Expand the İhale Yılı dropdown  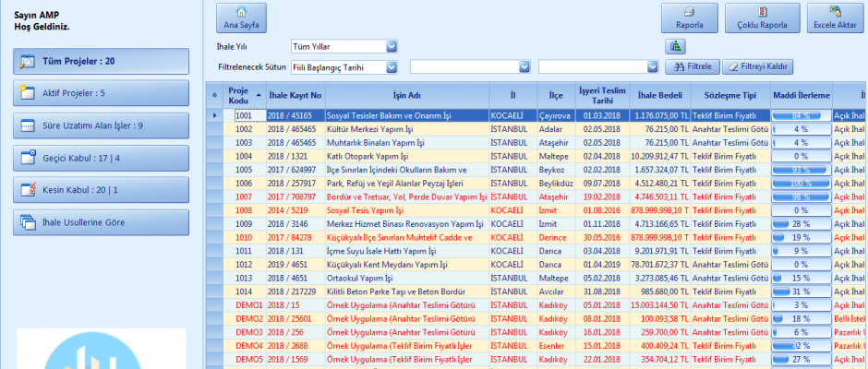(392, 46)
